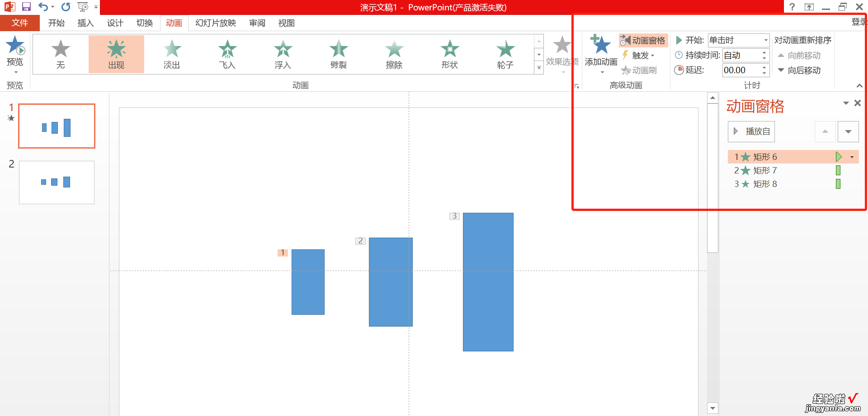Open the 幻灯片放映 ribbon tab
Screen dimensions: 868x416
click(216, 23)
